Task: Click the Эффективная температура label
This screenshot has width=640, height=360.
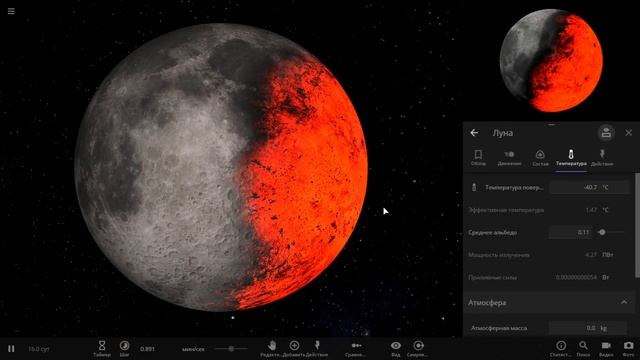Action: (x=506, y=210)
